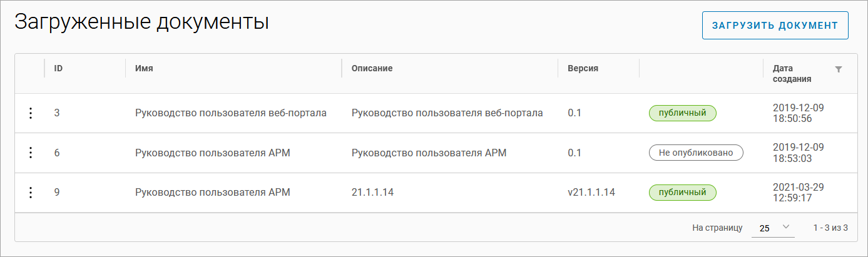Click the Описание column header
The width and height of the screenshot is (868, 257).
[372, 68]
